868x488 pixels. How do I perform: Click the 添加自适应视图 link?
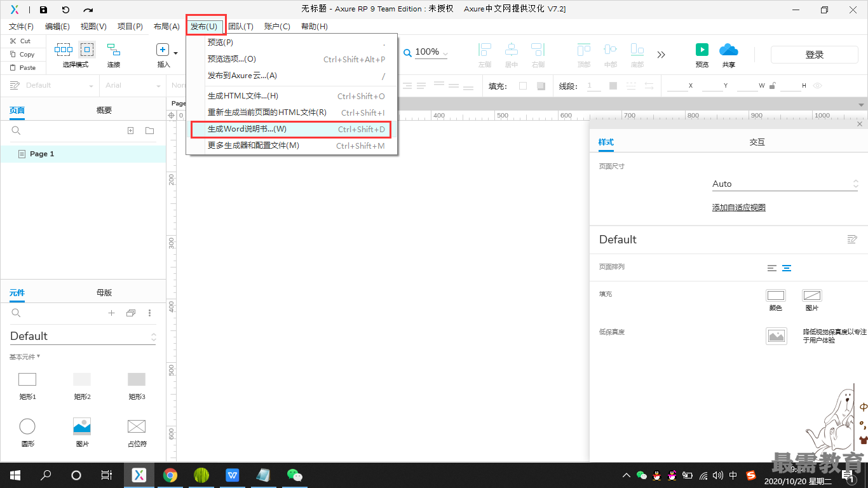[x=739, y=207]
